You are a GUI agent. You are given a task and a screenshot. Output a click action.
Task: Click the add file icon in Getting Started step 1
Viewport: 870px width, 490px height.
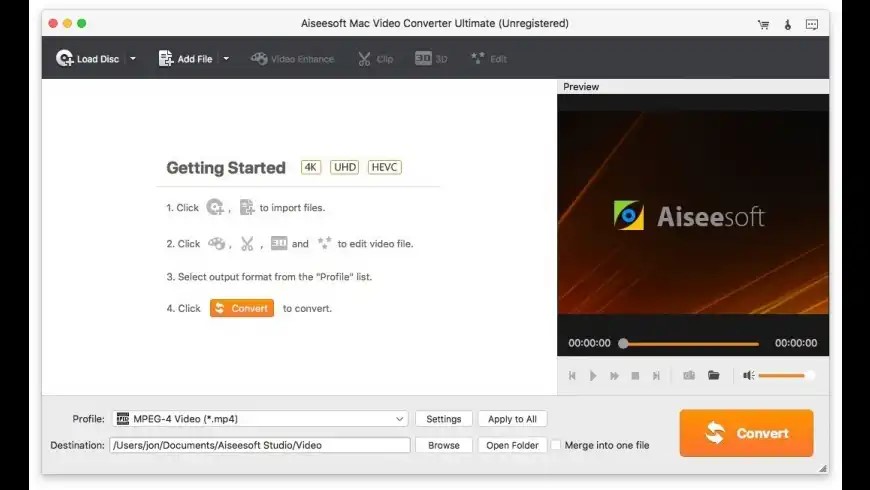(x=247, y=207)
